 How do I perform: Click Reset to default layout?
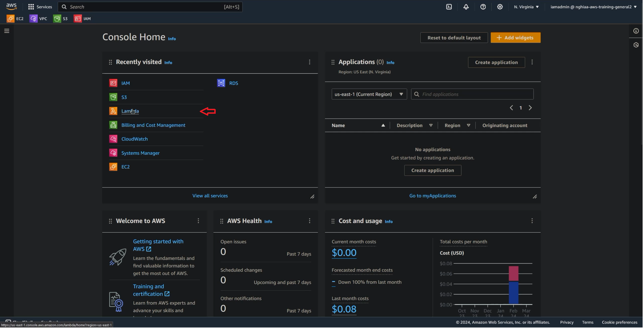click(x=454, y=38)
